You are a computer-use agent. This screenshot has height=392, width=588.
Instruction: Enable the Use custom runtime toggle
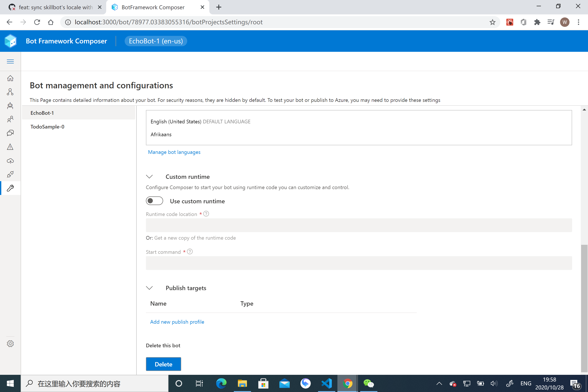155,201
